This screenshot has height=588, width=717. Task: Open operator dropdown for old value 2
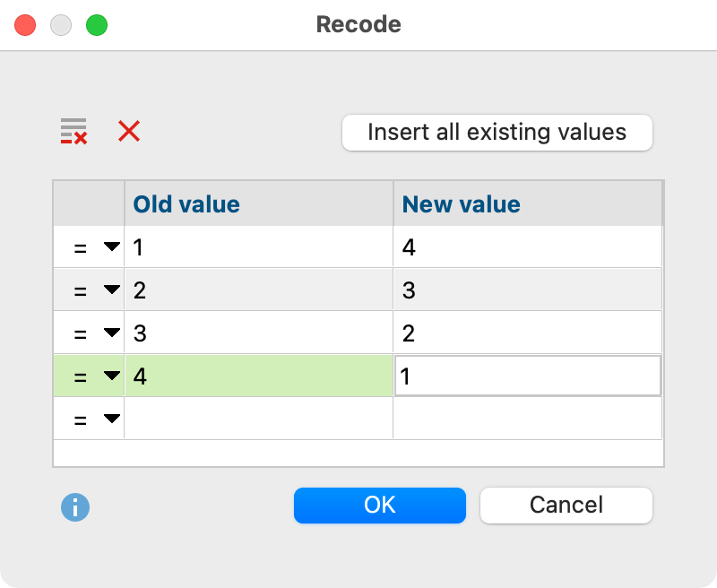point(111,290)
